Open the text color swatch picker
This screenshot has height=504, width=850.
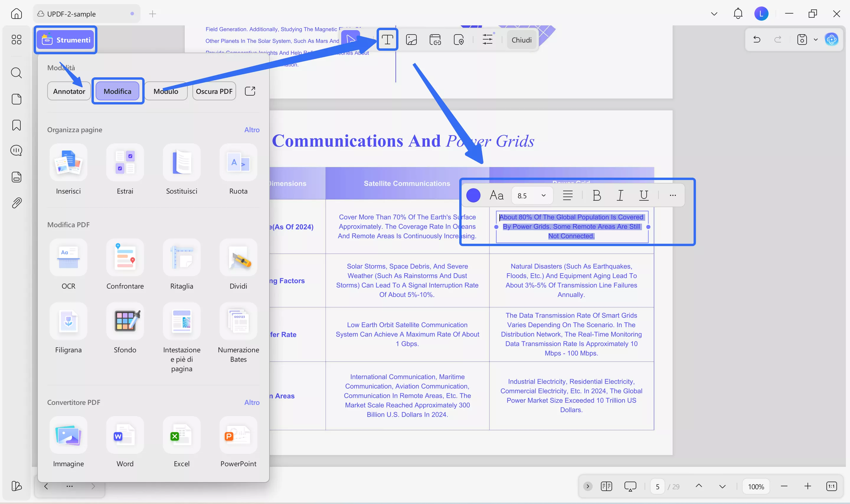[x=473, y=195]
